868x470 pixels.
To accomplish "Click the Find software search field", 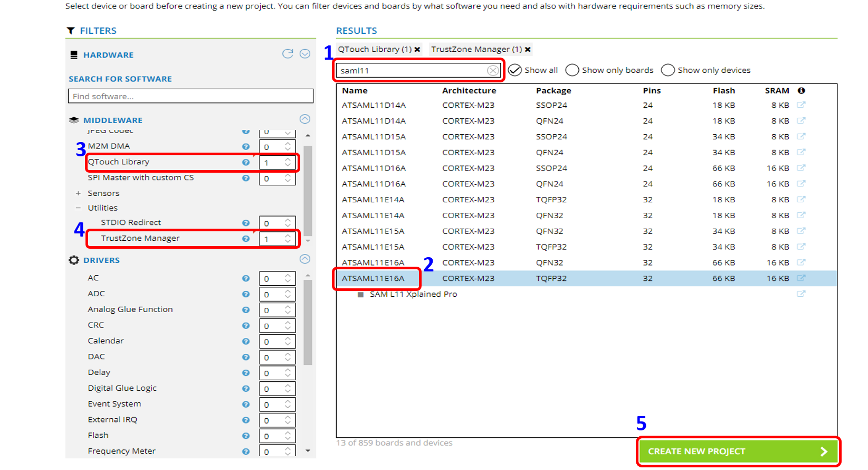I will click(x=190, y=96).
